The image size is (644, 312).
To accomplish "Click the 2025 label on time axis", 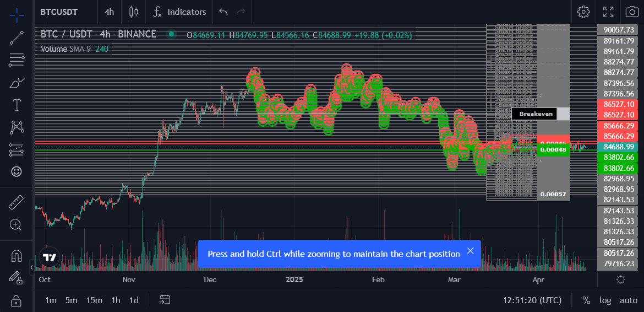I will (x=294, y=280).
